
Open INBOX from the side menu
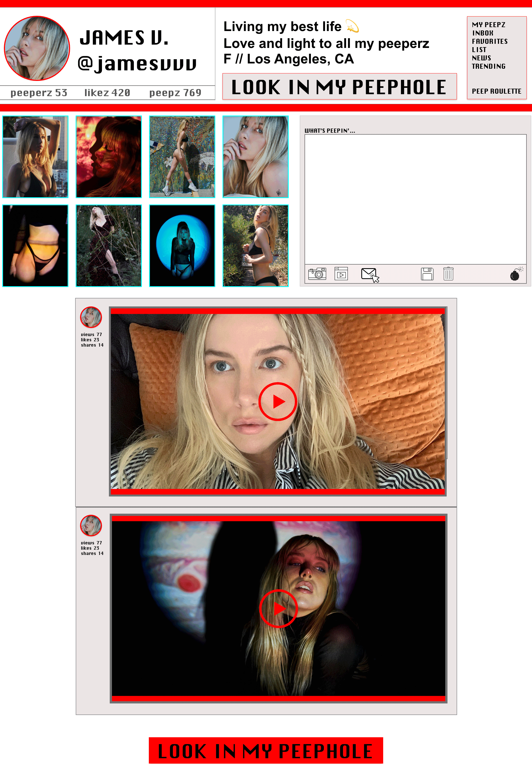pyautogui.click(x=483, y=33)
